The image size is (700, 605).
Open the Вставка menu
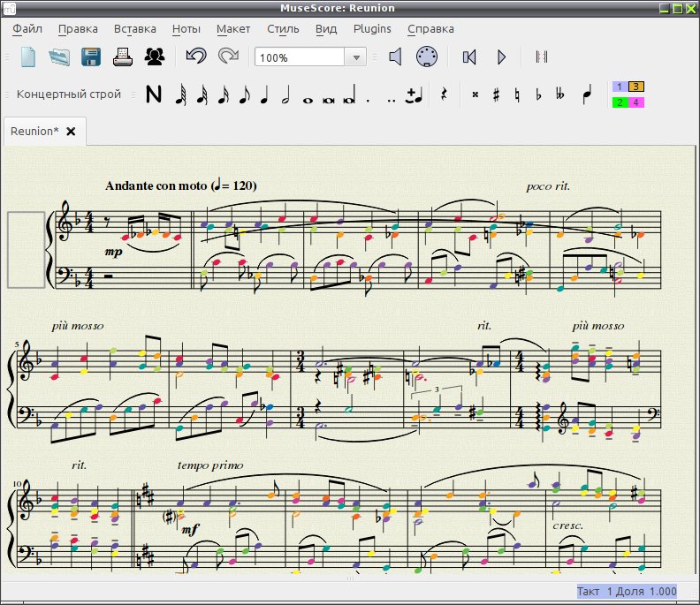135,29
